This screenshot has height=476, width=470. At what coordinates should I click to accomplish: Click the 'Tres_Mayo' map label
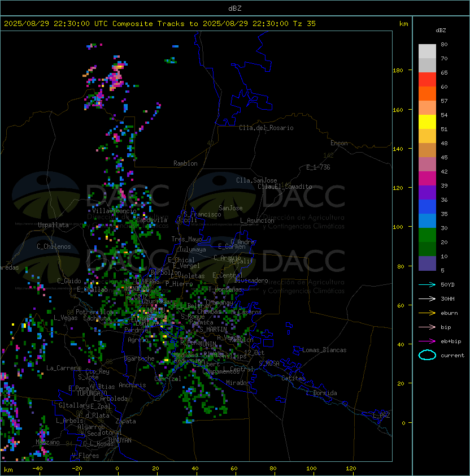click(x=186, y=239)
